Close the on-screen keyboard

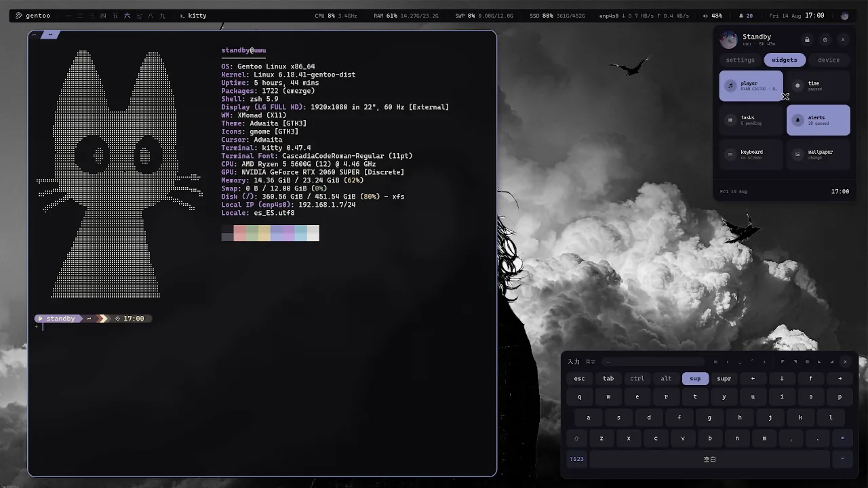(845, 362)
